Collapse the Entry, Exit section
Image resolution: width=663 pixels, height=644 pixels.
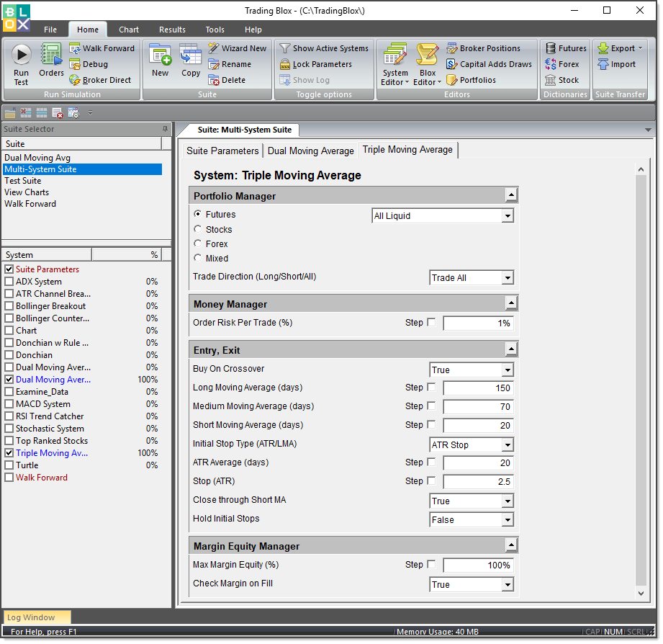[511, 349]
